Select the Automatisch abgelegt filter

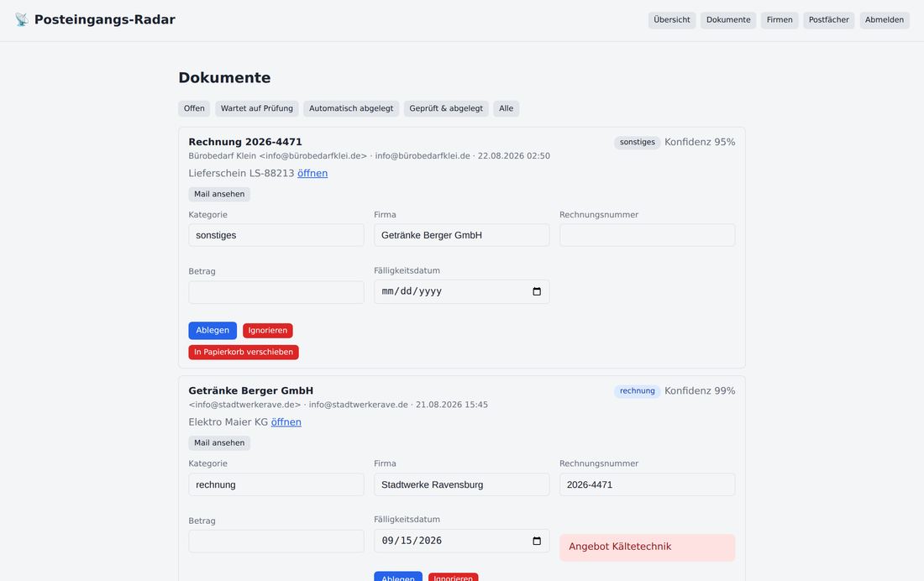click(351, 108)
